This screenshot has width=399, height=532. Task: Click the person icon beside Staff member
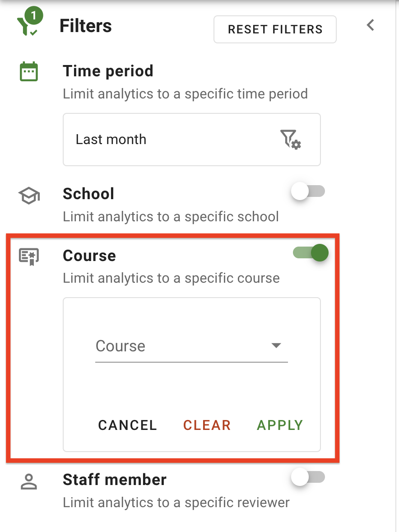[28, 481]
